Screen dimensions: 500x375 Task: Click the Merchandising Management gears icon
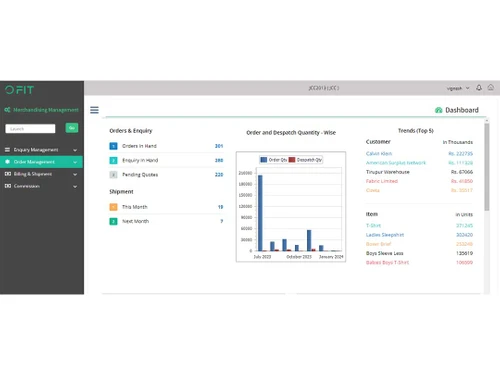[x=7, y=110]
